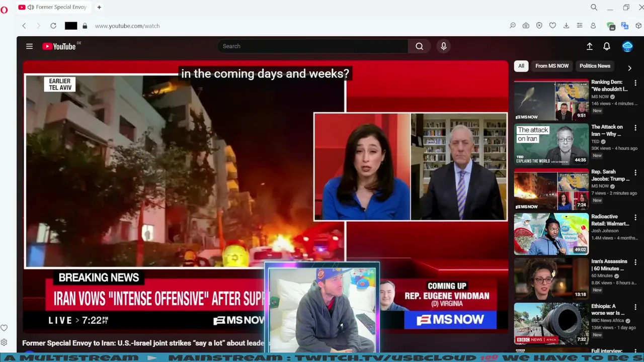Open Ranking Dem video thumbnail
This screenshot has height=362, width=644.
[x=551, y=100]
